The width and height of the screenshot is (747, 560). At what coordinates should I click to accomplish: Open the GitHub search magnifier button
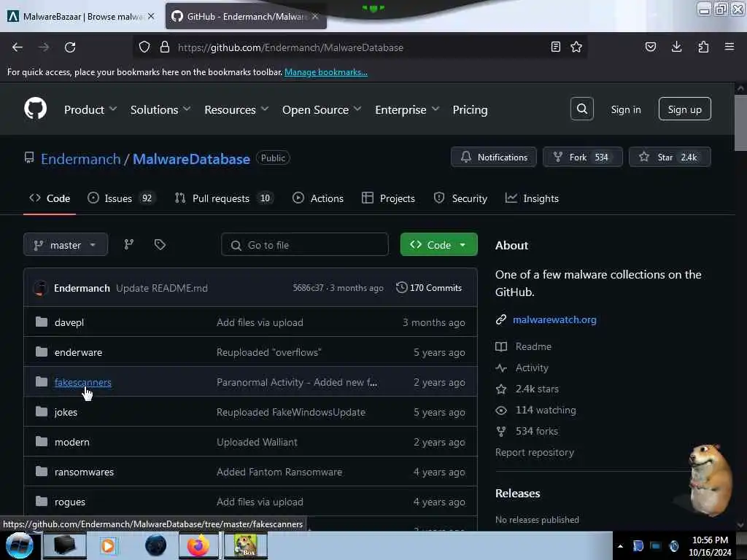click(581, 109)
